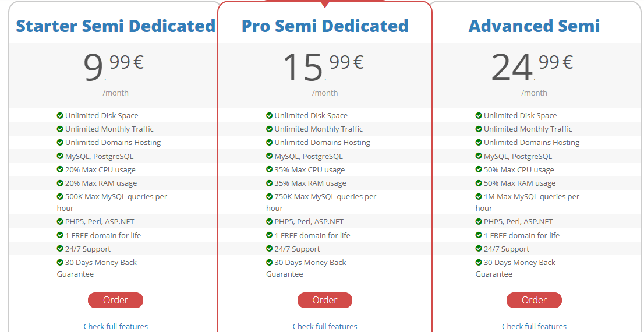Click the 15.99 € monthly price
Screen dimensions: 644x332
(324, 66)
